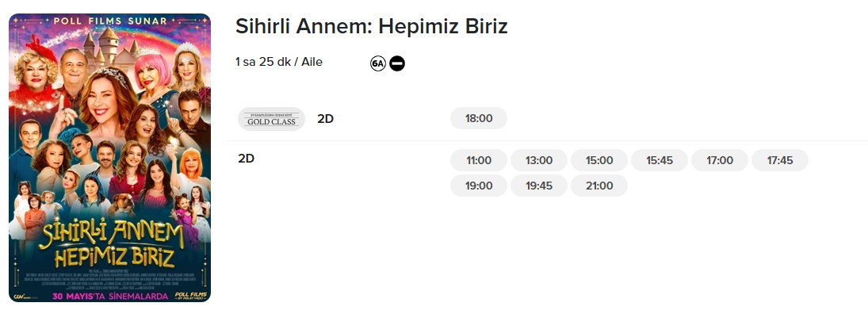Viewport: 868px width, 318px height.
Task: Select the 18:00 Gold Class showtime
Action: pos(478,118)
